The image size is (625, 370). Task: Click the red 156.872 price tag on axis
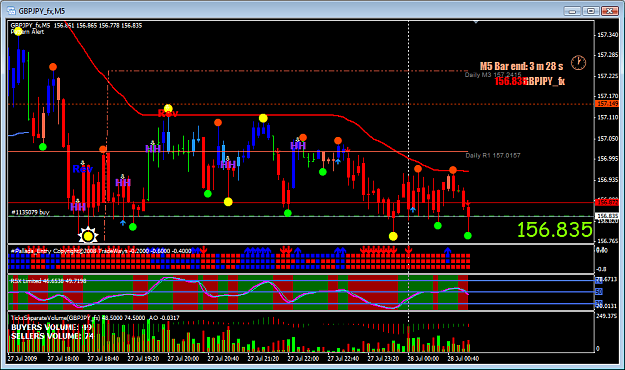(x=607, y=203)
